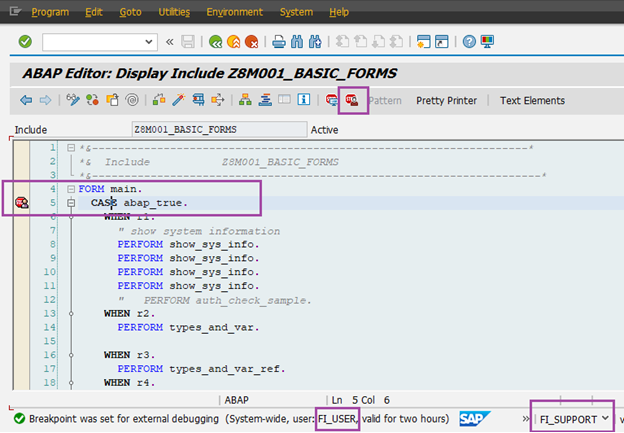
Task: Open Help via the question mark icon
Action: tap(469, 41)
